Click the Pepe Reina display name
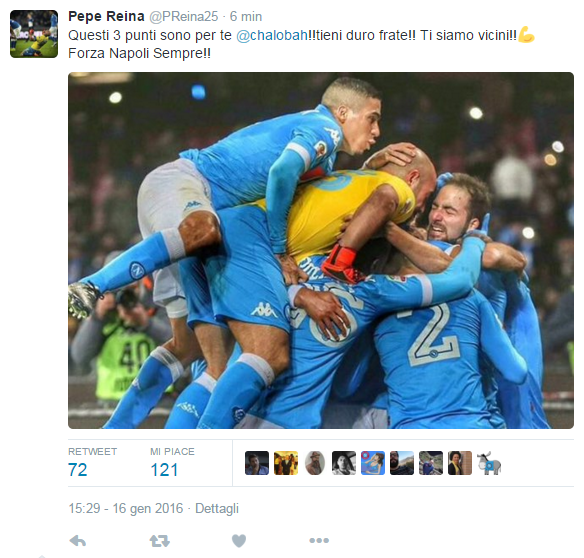This screenshot has height=558, width=584. click(106, 16)
